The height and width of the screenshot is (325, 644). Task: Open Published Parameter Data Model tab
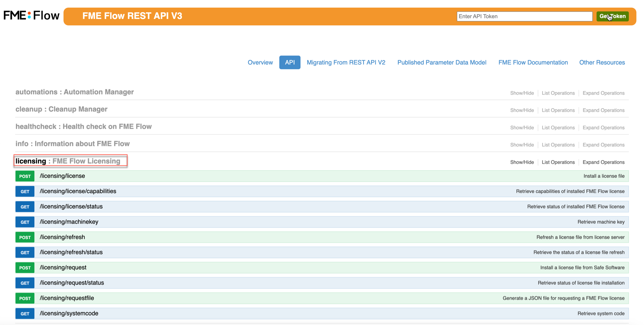[442, 62]
